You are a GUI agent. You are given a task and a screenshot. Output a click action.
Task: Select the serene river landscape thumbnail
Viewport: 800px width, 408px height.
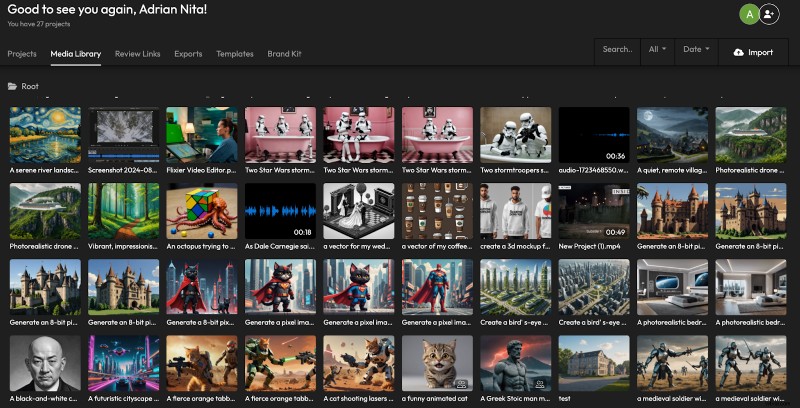(x=44, y=135)
